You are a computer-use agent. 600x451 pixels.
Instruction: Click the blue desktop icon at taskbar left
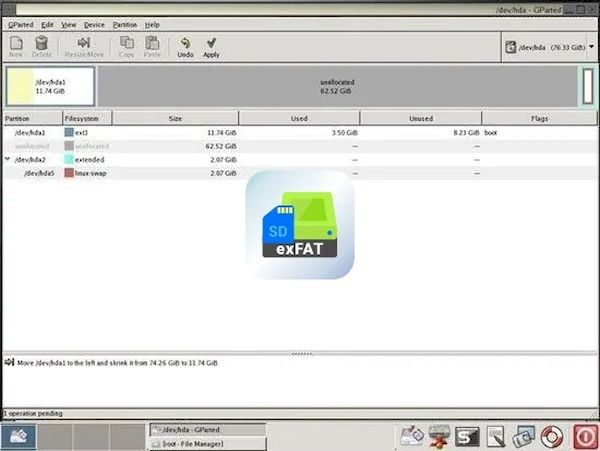(18, 436)
